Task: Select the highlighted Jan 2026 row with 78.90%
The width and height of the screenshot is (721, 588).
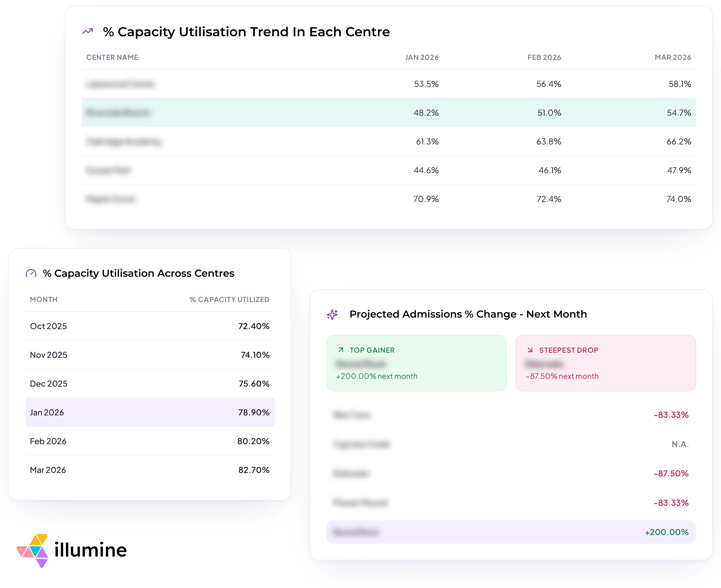Action: (x=150, y=413)
